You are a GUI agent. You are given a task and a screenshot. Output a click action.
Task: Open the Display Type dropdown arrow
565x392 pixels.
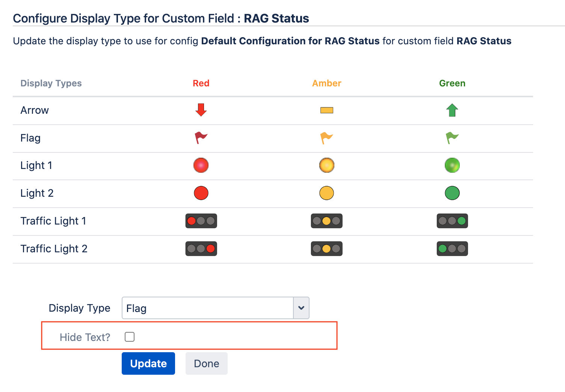(301, 308)
